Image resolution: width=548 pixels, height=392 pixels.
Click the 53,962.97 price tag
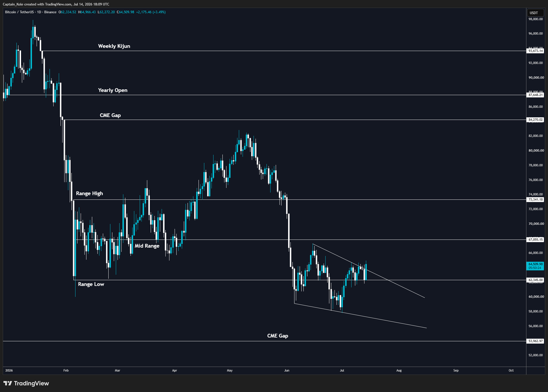[535, 341]
